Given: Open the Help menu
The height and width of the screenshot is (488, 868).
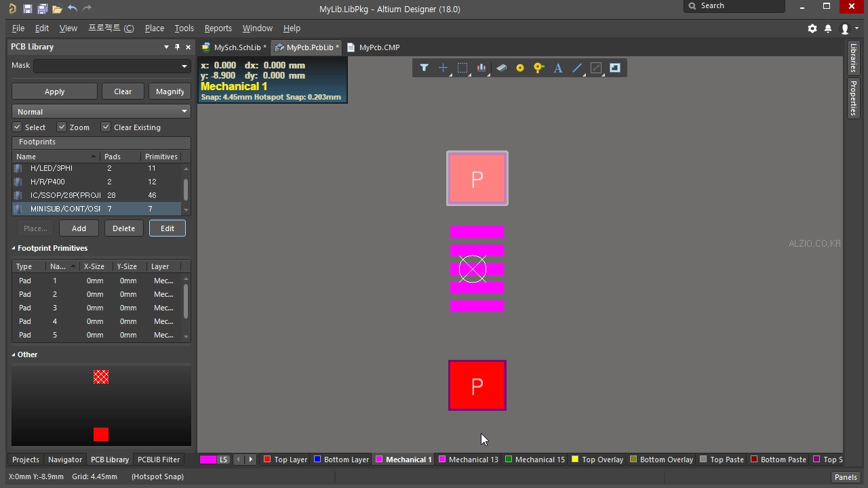Looking at the screenshot, I should [292, 28].
